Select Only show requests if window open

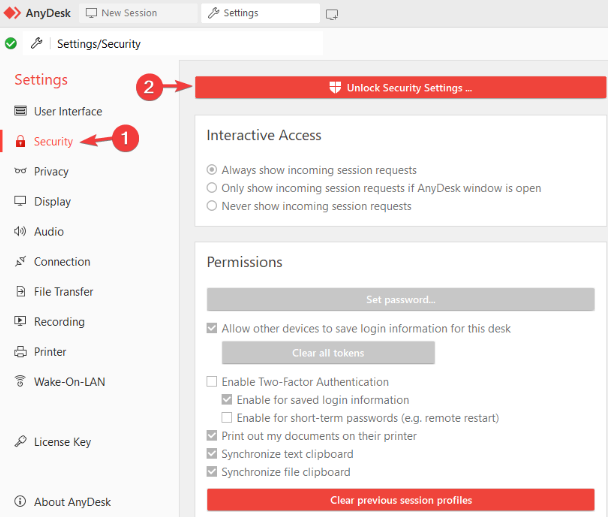pos(212,188)
